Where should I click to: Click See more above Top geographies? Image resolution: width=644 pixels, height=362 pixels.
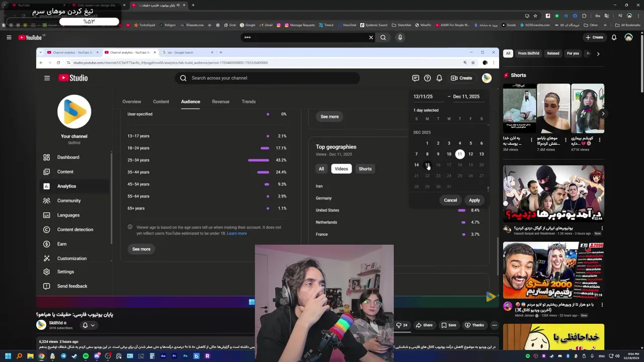(330, 117)
